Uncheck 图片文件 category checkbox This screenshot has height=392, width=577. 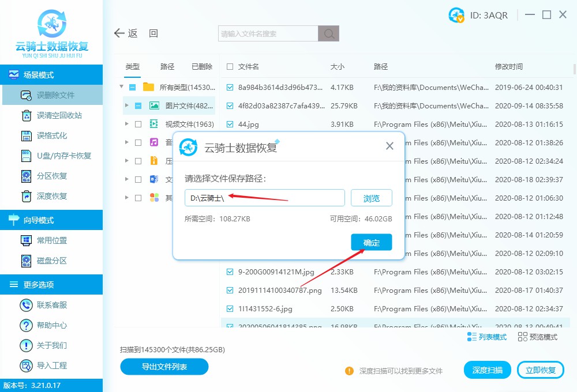(x=139, y=106)
